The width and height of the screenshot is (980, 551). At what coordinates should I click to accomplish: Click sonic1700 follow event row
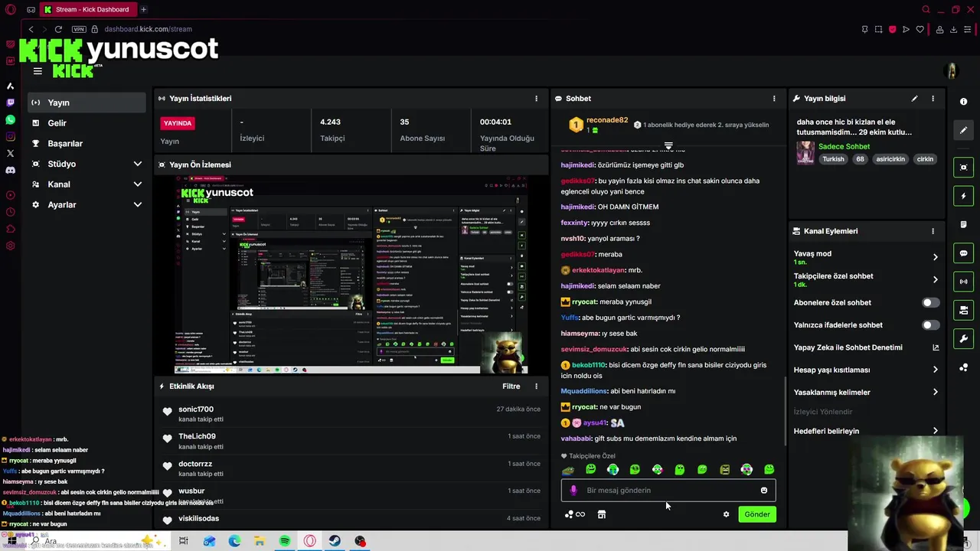coord(351,413)
